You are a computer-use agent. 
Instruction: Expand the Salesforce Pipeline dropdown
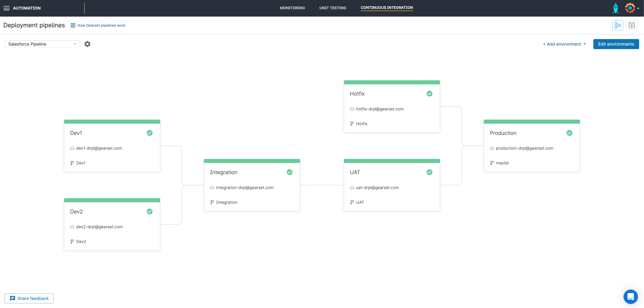click(42, 44)
